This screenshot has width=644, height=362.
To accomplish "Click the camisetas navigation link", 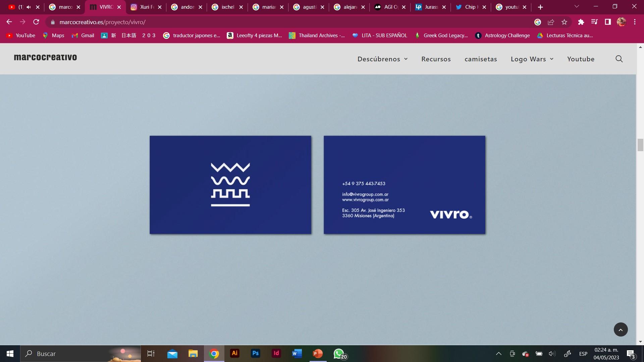I will coord(481,59).
